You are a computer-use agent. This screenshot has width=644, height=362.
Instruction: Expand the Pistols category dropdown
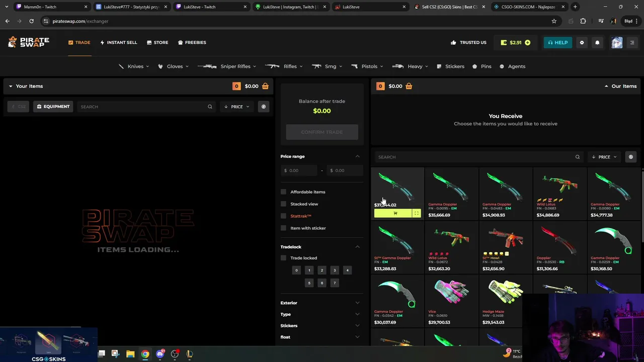368,66
